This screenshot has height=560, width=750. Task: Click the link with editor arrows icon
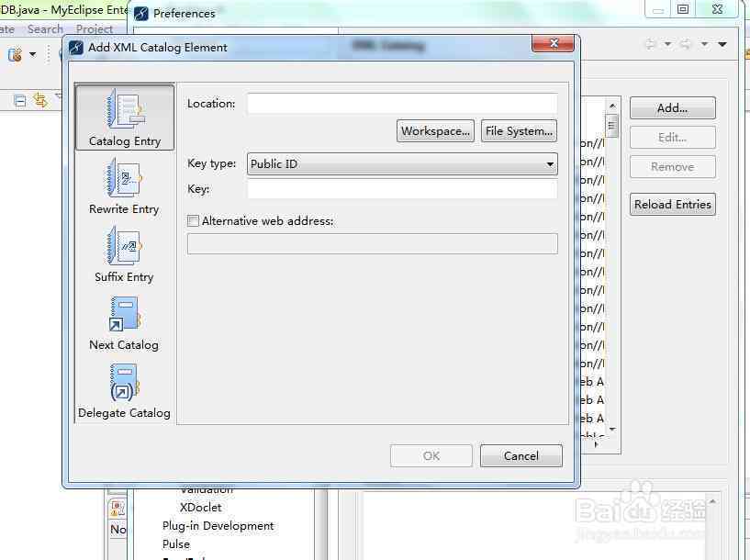pos(40,100)
